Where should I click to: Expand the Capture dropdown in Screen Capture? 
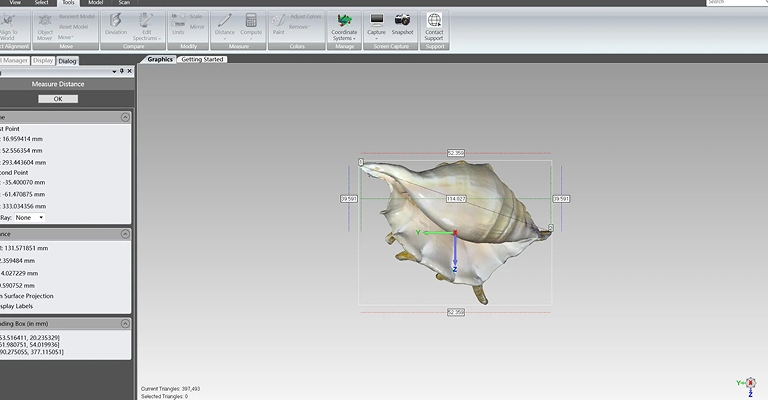[376, 39]
